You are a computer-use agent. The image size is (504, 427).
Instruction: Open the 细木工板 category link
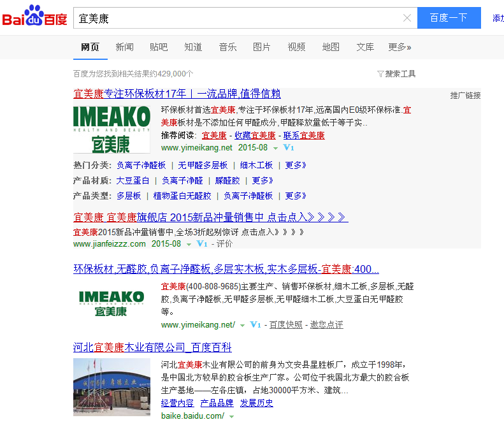click(x=256, y=165)
